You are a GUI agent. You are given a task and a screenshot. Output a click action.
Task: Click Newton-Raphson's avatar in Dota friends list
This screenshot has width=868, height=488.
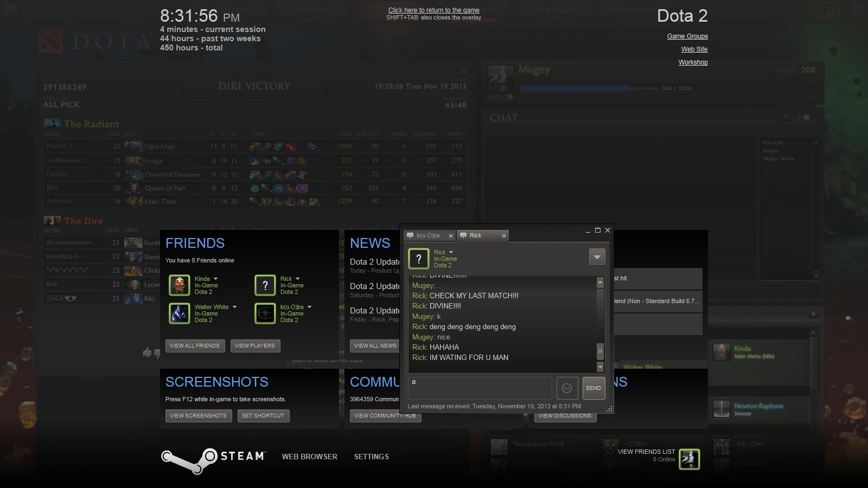point(722,409)
